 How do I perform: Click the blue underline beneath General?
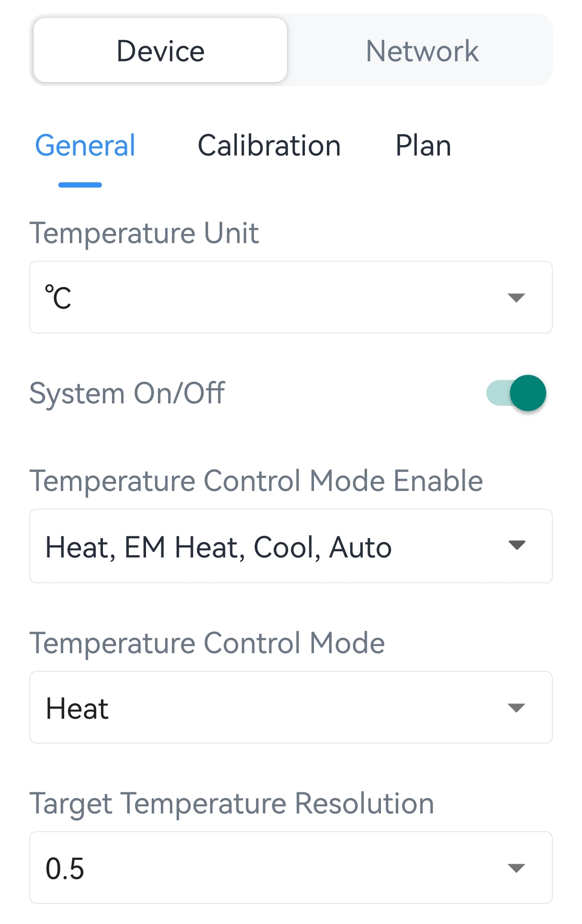click(x=80, y=185)
